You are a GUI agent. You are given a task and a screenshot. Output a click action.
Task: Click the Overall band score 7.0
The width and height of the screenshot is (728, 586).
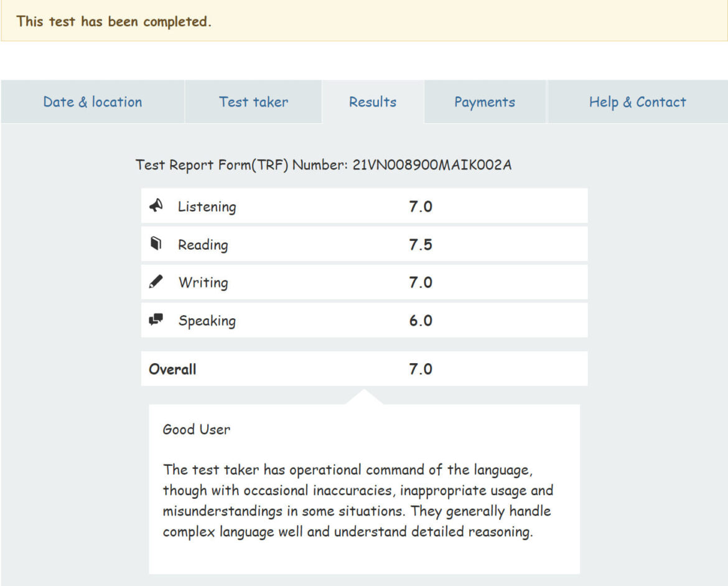pyautogui.click(x=420, y=369)
